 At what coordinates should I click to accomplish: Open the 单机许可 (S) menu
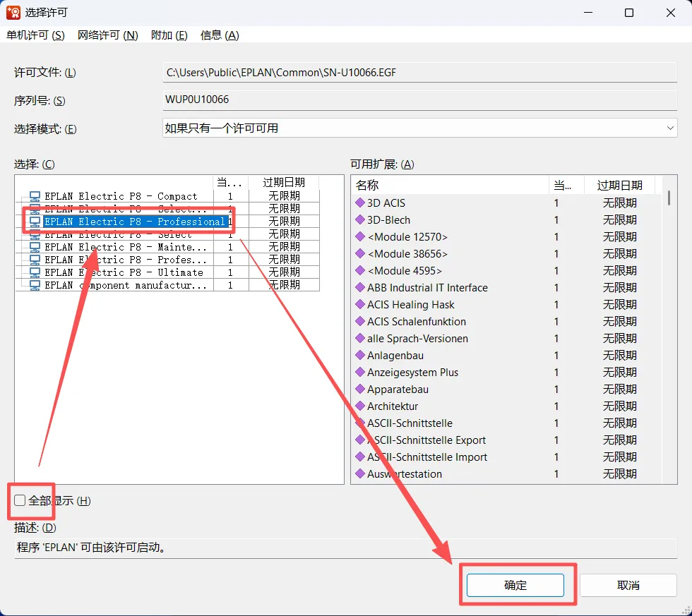pyautogui.click(x=35, y=35)
